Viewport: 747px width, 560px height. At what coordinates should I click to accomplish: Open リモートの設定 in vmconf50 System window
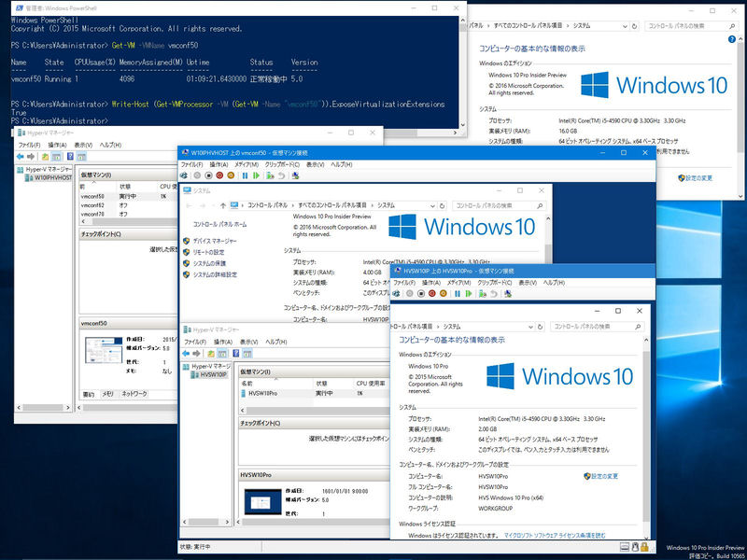[208, 252]
